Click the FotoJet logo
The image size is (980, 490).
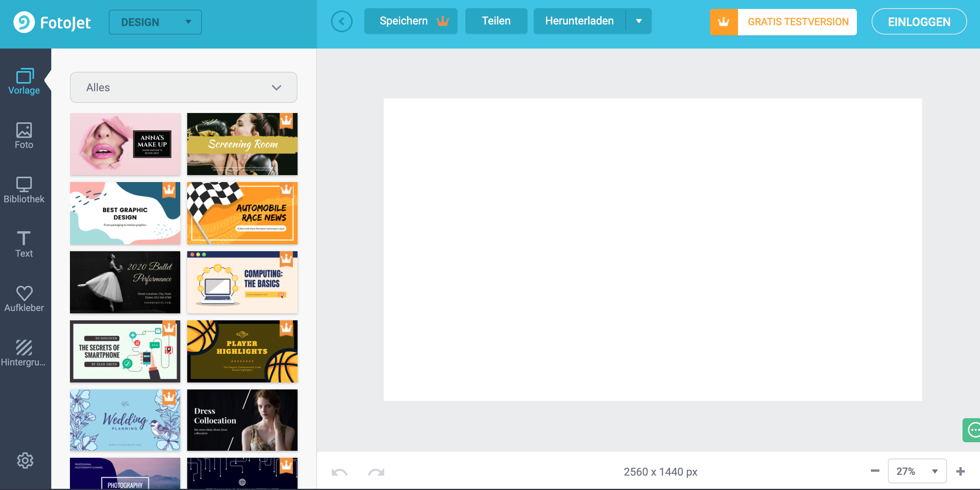(x=52, y=23)
